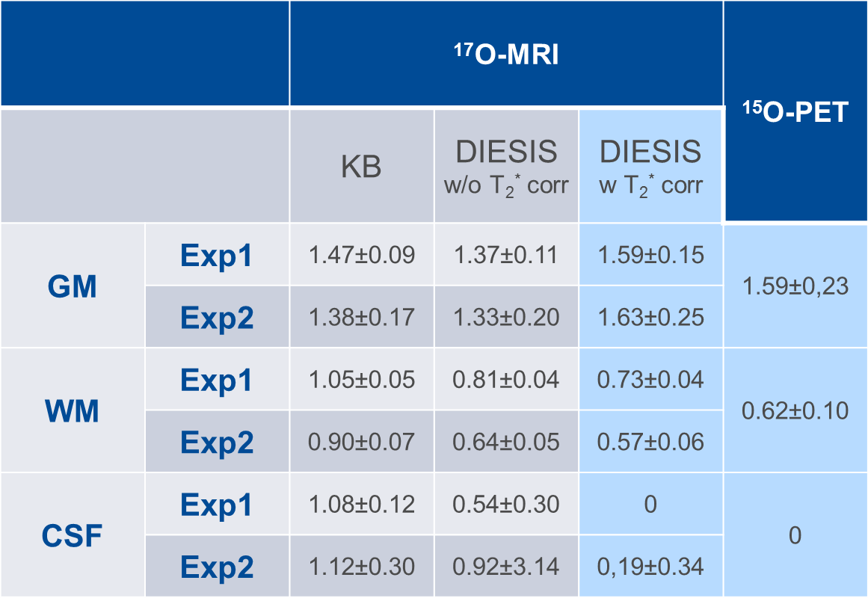Image resolution: width=868 pixels, height=604 pixels.
Task: Select the GM row label
Action: (73, 286)
